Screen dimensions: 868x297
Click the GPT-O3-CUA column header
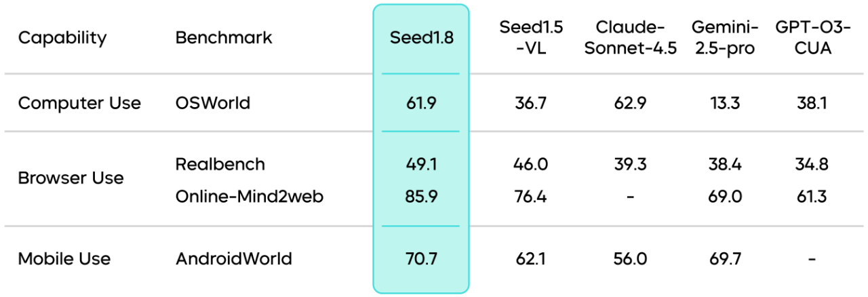coord(812,38)
